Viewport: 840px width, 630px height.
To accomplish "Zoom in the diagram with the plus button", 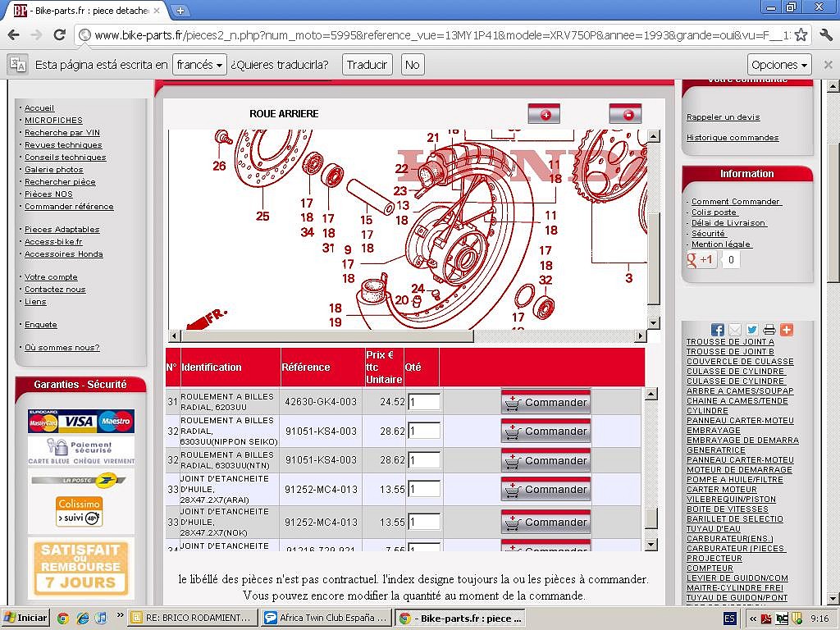I will coord(545,114).
